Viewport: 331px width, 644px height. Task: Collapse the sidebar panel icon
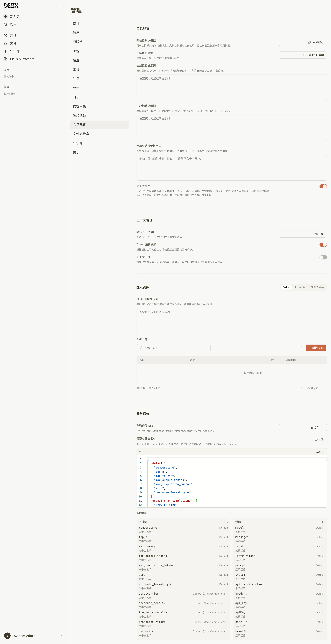[60, 6]
